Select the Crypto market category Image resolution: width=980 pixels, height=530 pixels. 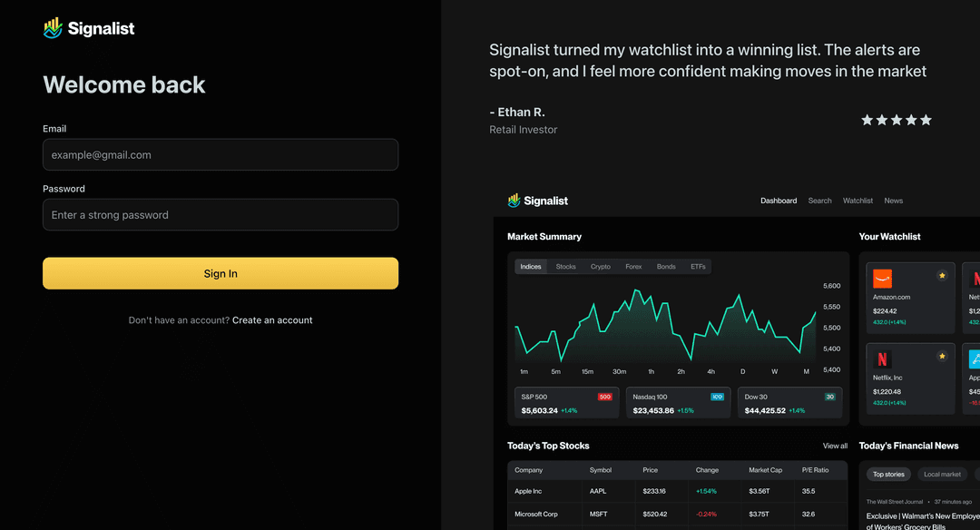[x=600, y=266]
